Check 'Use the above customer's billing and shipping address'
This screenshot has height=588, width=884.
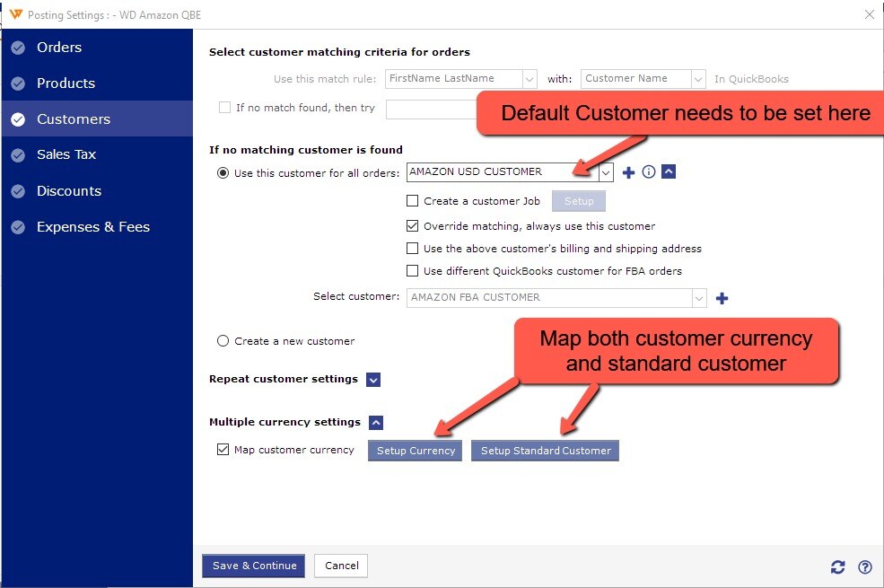click(x=412, y=249)
